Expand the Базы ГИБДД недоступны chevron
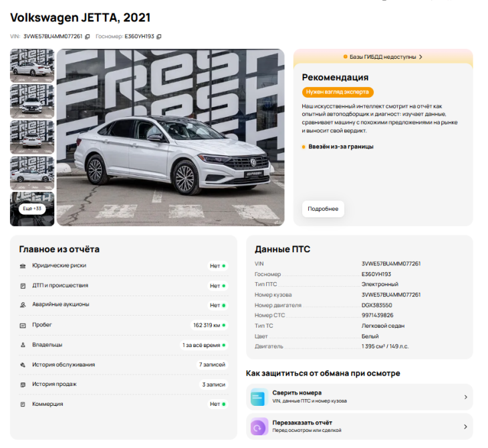This screenshot has width=488, height=448. 420,57
